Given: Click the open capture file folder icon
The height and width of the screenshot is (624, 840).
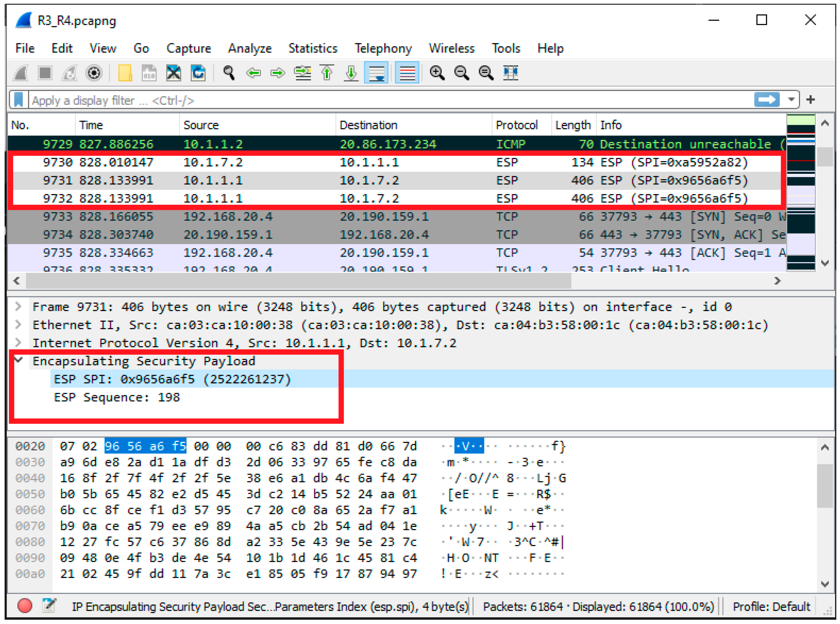Looking at the screenshot, I should [x=125, y=73].
